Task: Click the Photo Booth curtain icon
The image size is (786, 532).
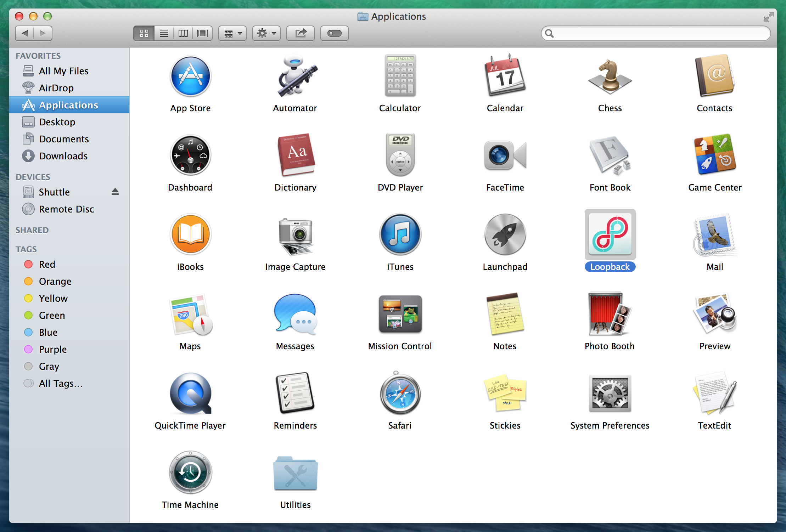Action: [610, 313]
